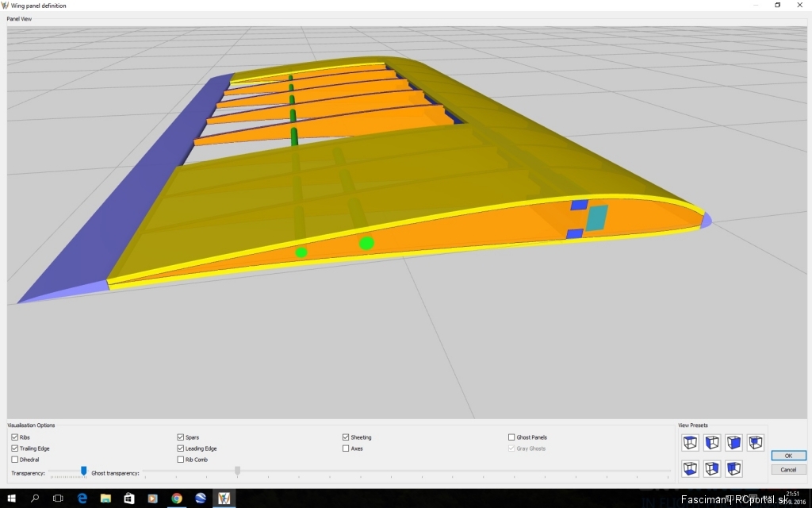Viewport: 812px width, 508px height.
Task: Uncheck the Leading Edge checkbox
Action: 180,448
